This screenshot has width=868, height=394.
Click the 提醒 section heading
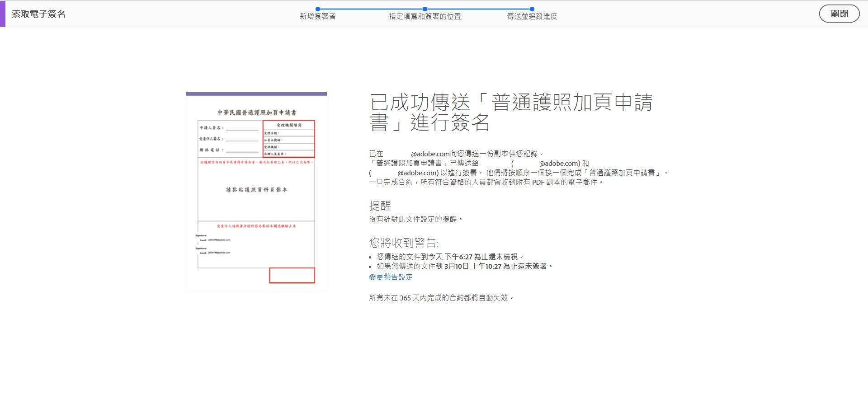[380, 206]
